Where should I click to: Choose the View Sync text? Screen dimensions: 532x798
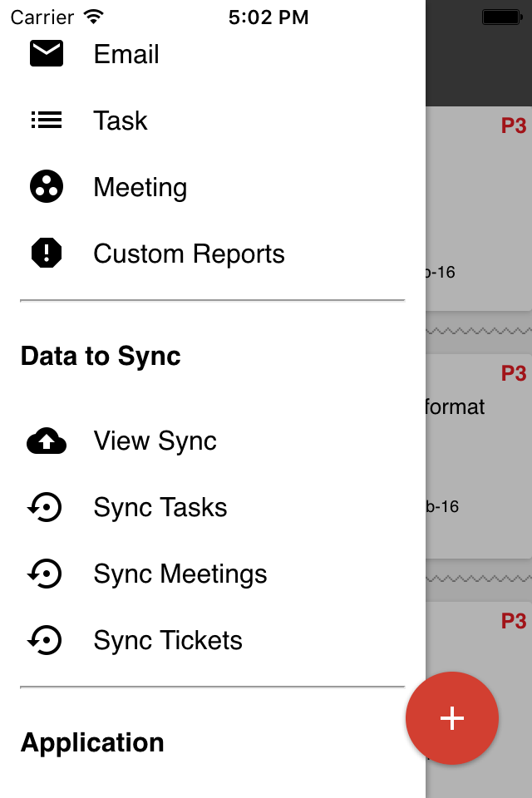[x=155, y=441]
